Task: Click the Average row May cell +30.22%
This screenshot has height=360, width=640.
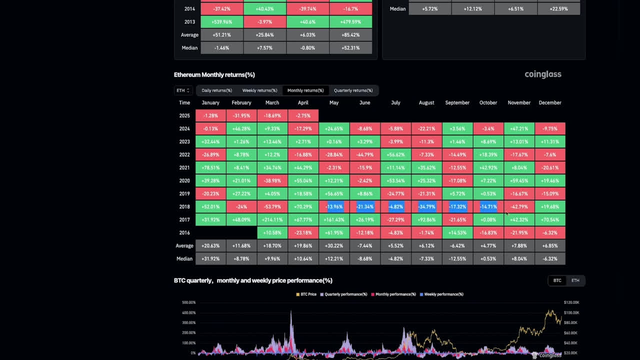Action: [334, 246]
